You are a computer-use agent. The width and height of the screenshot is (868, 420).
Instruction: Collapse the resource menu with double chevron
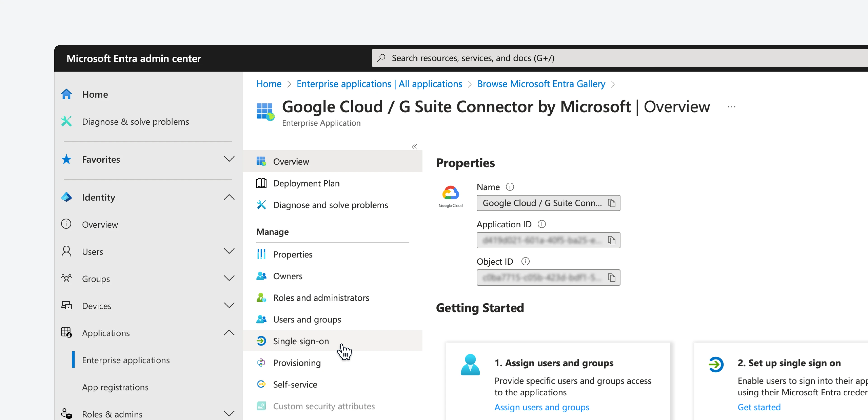point(415,147)
